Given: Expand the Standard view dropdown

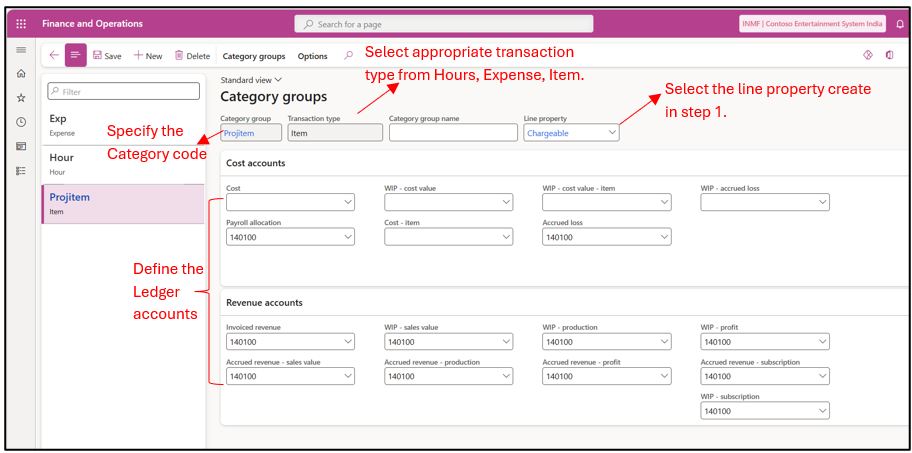Looking at the screenshot, I should click(251, 80).
